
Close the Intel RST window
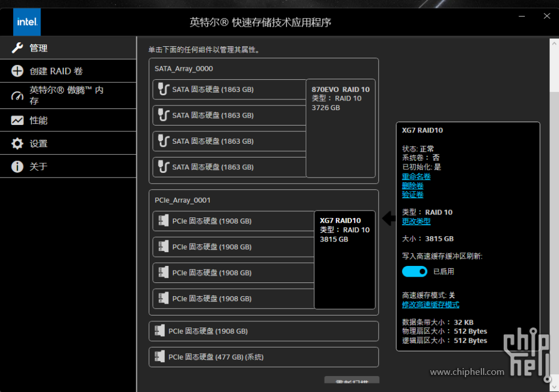[546, 16]
